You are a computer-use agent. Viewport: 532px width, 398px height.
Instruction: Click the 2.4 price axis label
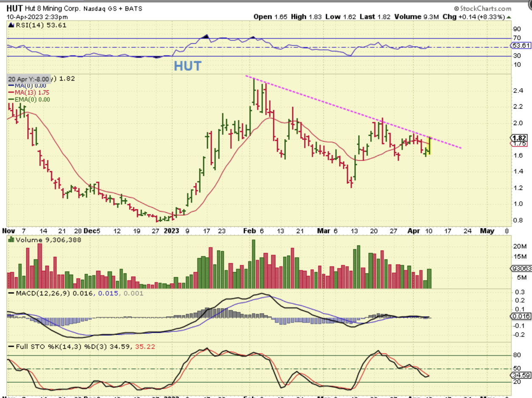click(x=518, y=91)
